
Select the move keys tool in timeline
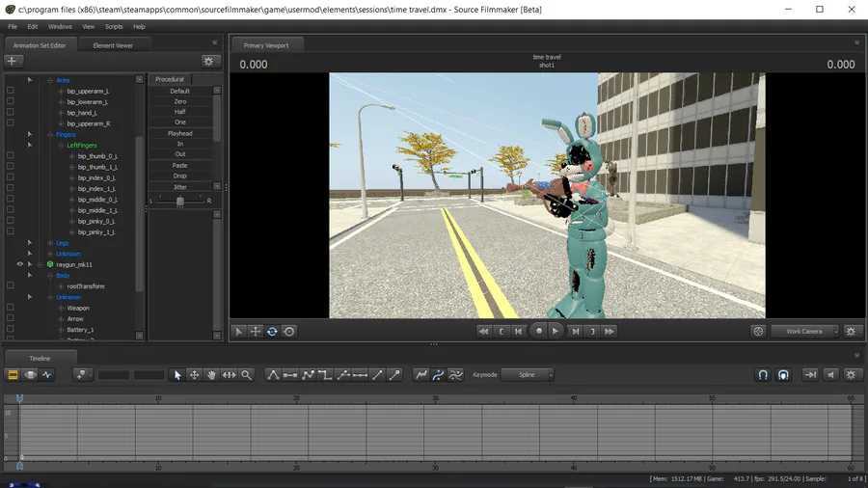pyautogui.click(x=194, y=375)
